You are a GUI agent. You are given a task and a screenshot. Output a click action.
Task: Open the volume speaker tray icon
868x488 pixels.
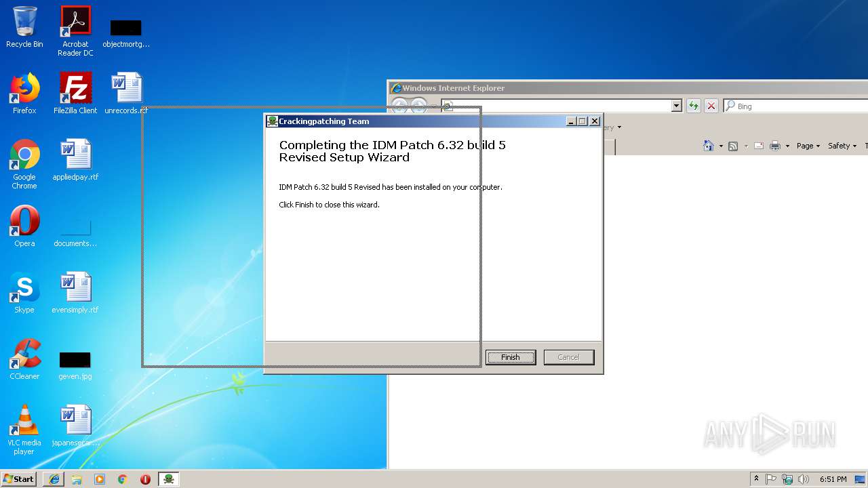[x=804, y=479]
